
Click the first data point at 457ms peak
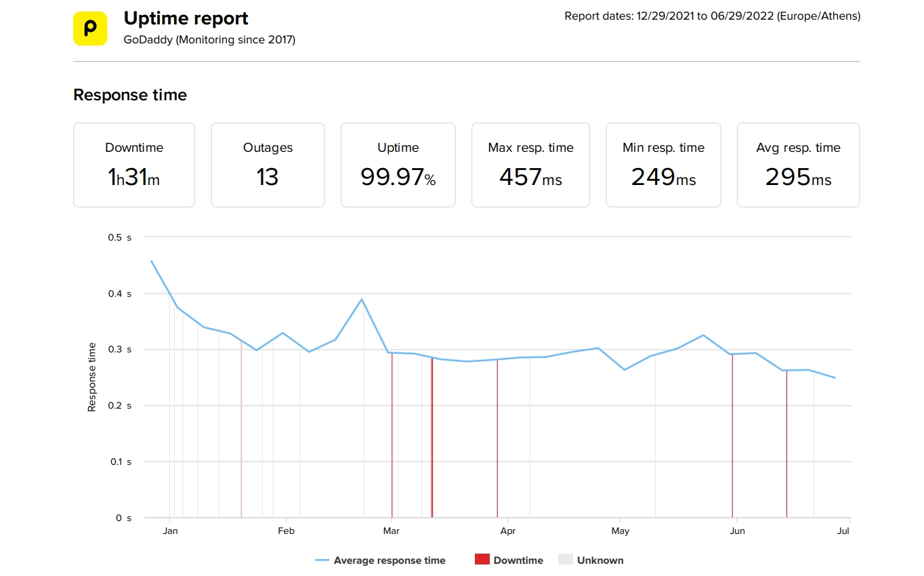(x=151, y=261)
